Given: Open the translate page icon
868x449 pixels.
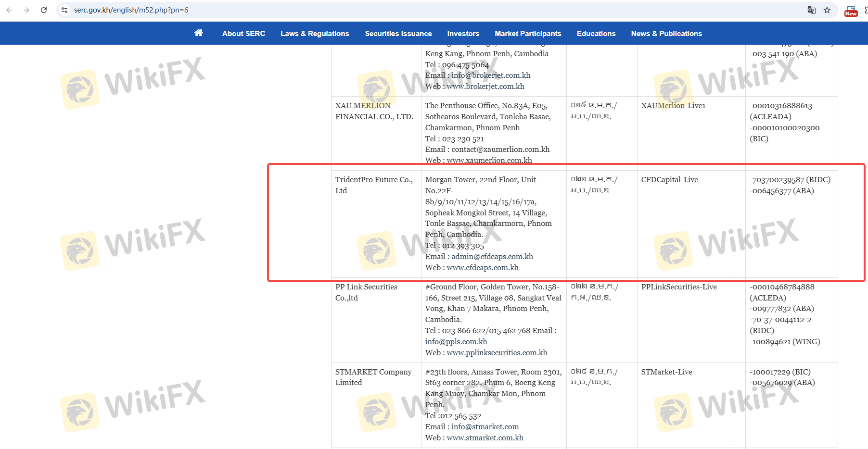Looking at the screenshot, I should (x=811, y=10).
